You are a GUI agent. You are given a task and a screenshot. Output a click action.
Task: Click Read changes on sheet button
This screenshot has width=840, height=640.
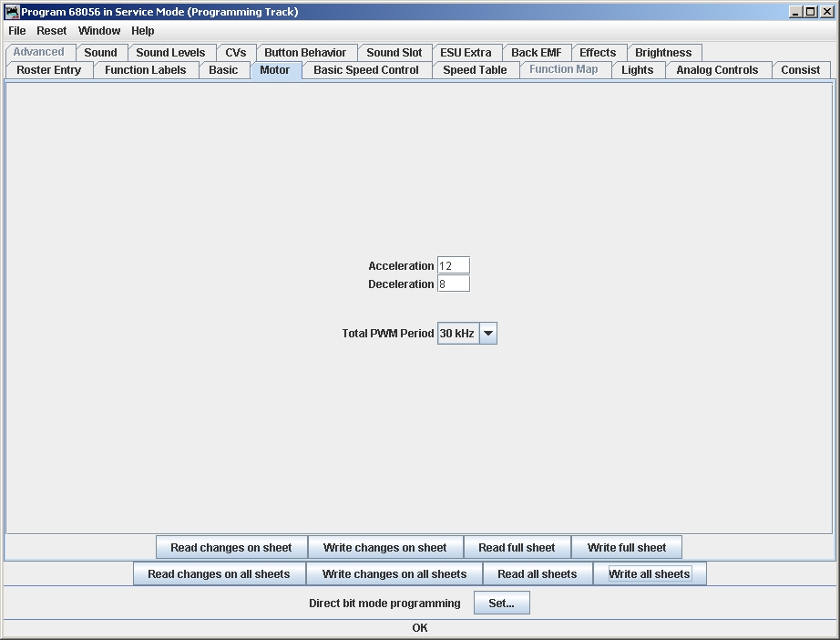[x=231, y=547]
